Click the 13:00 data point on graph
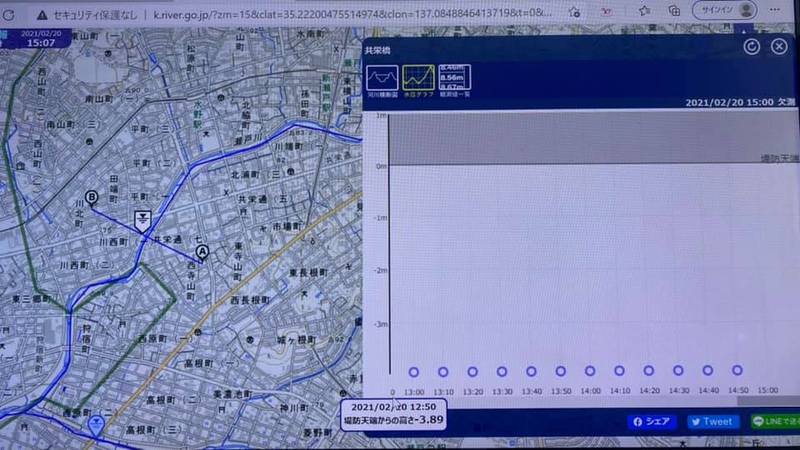This screenshot has width=800, height=450. click(x=413, y=371)
